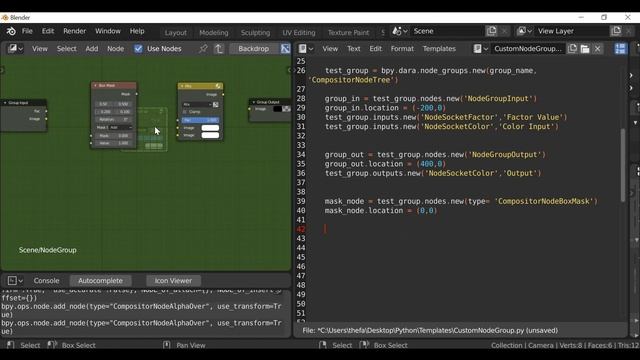Switch to UV Editing workspace tab
Viewport: 640px width, 360px height.
click(299, 32)
